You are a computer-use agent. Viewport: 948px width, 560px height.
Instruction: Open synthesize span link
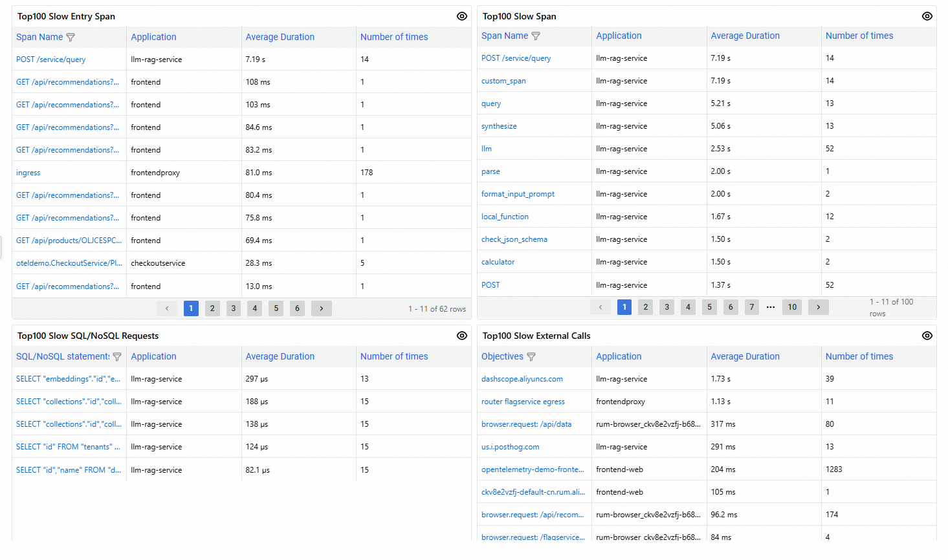(499, 126)
